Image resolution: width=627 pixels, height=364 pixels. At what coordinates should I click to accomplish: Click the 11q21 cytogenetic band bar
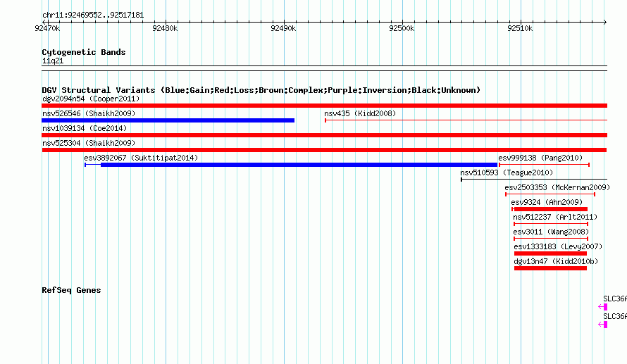pos(324,68)
